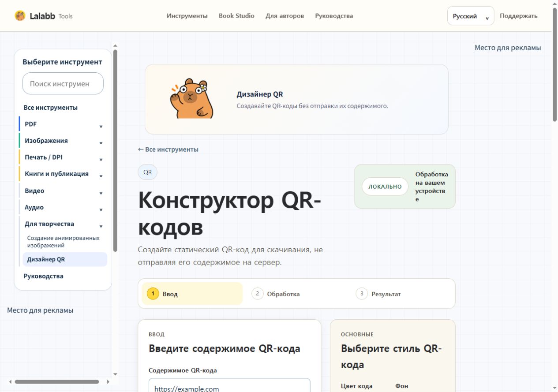
Task: Click the page scroll-down arrow
Action: pyautogui.click(x=555, y=388)
